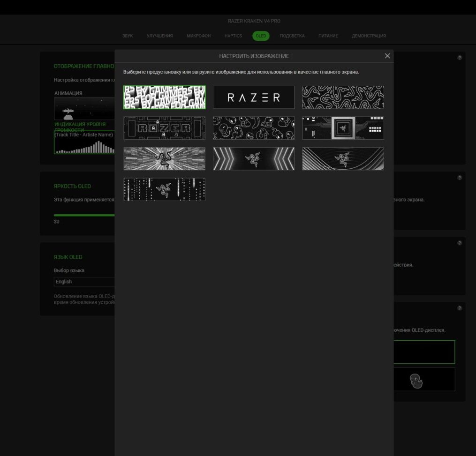Viewport: 476px width, 456px height.
Task: Open the ПОДСВЕТКА tab
Action: [292, 36]
